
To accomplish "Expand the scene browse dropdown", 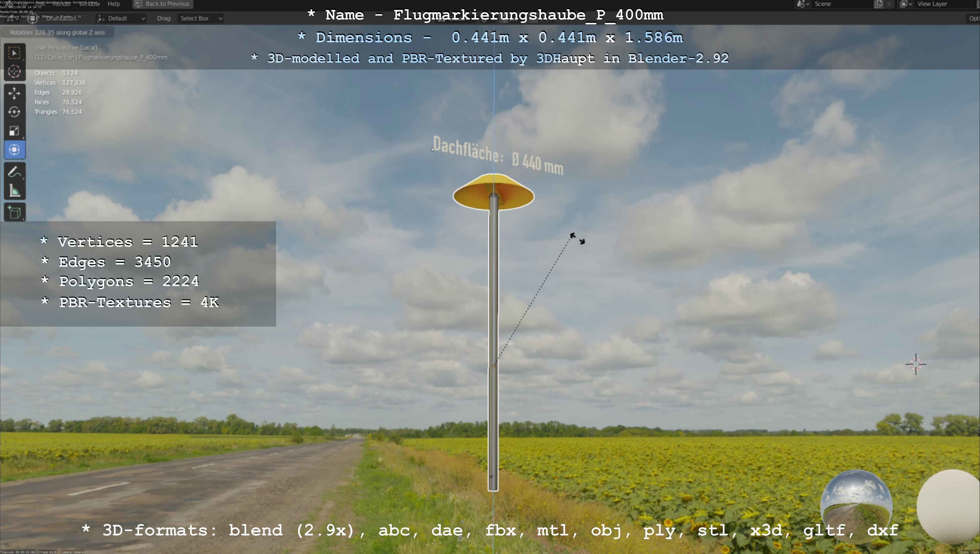I will [803, 4].
